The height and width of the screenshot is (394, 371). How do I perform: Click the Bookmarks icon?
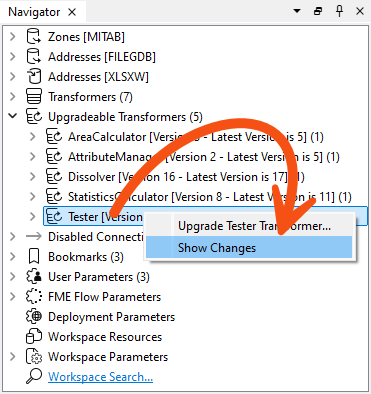coord(34,257)
